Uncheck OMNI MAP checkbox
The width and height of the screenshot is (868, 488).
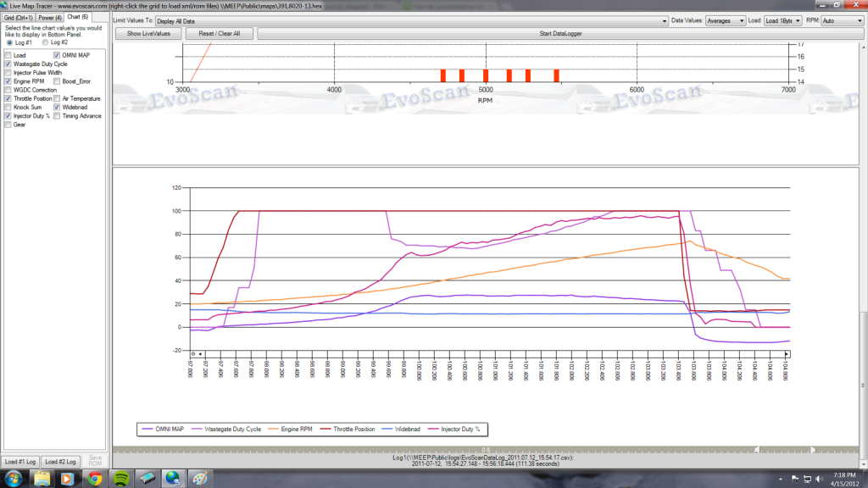tap(57, 55)
